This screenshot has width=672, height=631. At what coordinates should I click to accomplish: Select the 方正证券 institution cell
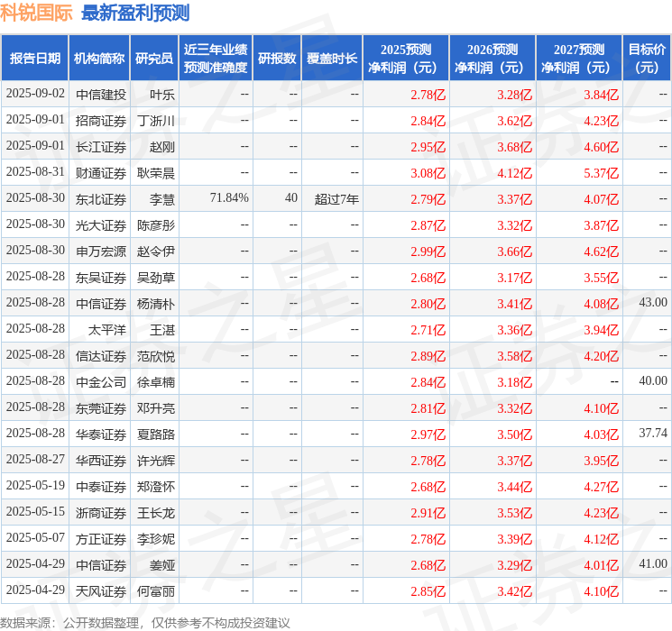pos(101,539)
